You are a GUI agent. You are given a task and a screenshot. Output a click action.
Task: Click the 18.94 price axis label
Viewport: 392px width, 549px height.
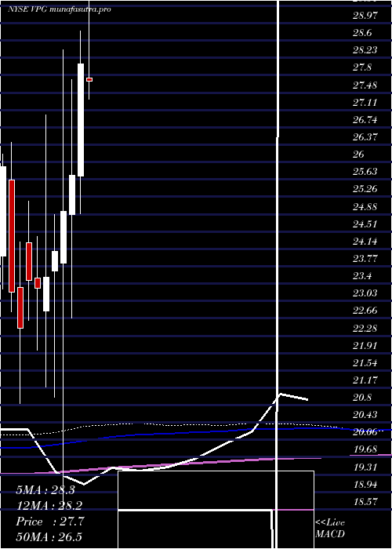click(x=365, y=484)
